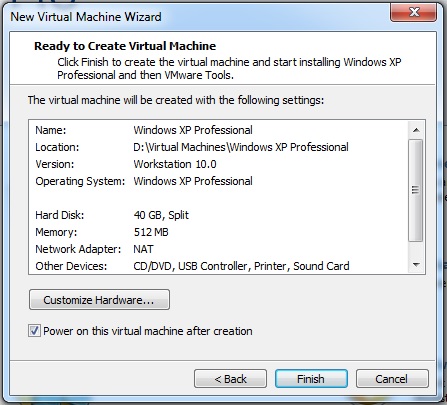
Task: Click the Other Devices: label
Action: click(x=71, y=266)
